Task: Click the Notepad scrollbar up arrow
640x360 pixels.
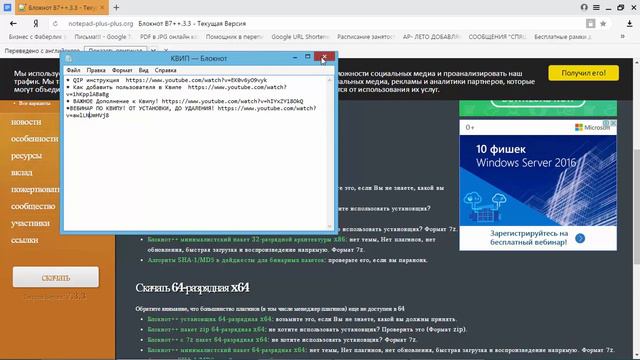Action: coord(330,80)
